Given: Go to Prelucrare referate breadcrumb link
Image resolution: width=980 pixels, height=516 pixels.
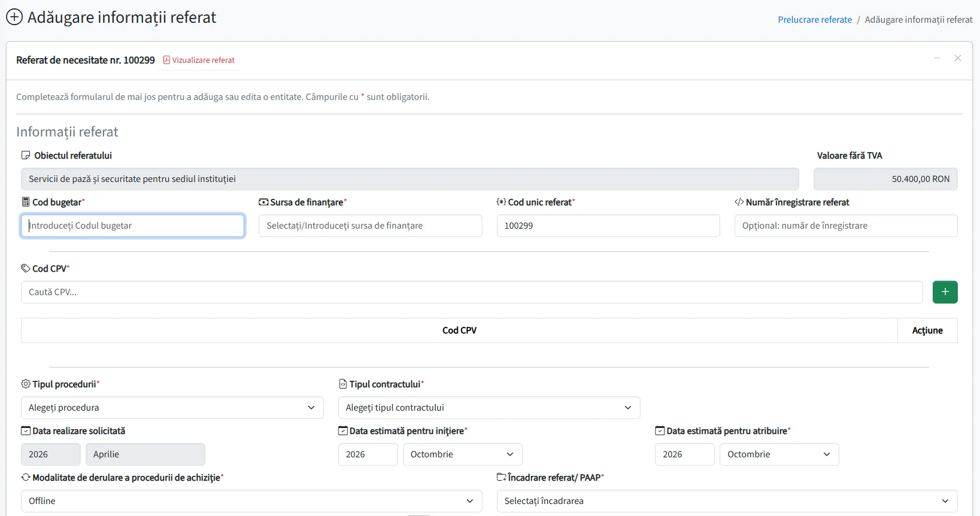Looking at the screenshot, I should coord(815,20).
